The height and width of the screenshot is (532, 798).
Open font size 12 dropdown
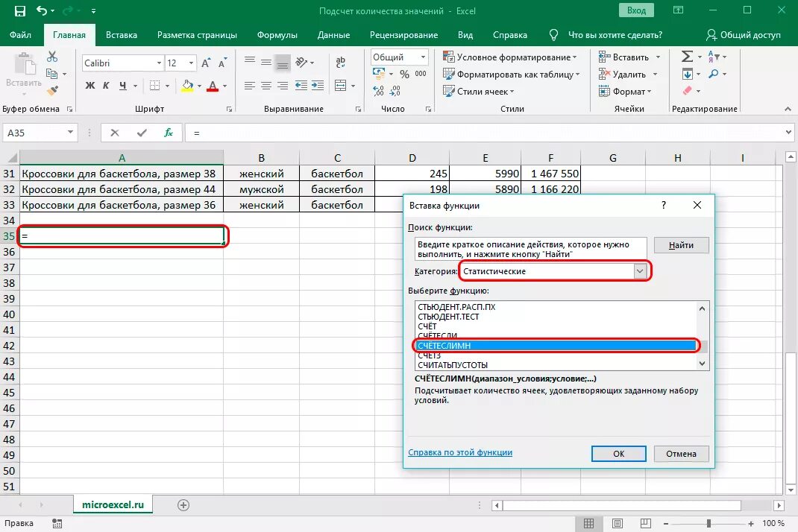[x=191, y=63]
